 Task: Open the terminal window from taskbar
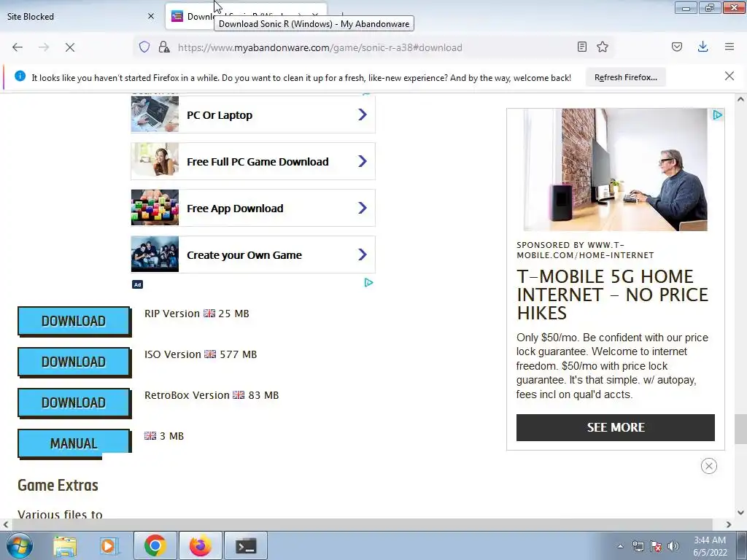tap(246, 545)
